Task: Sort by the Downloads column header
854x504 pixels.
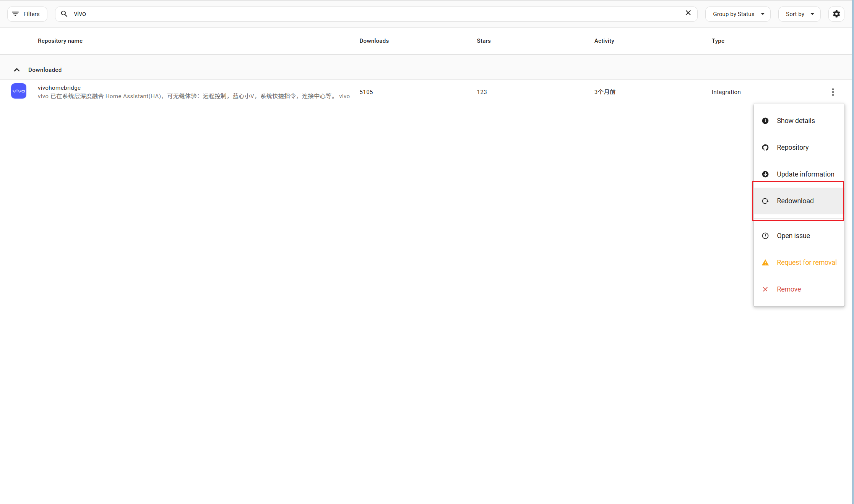Action: (x=374, y=41)
